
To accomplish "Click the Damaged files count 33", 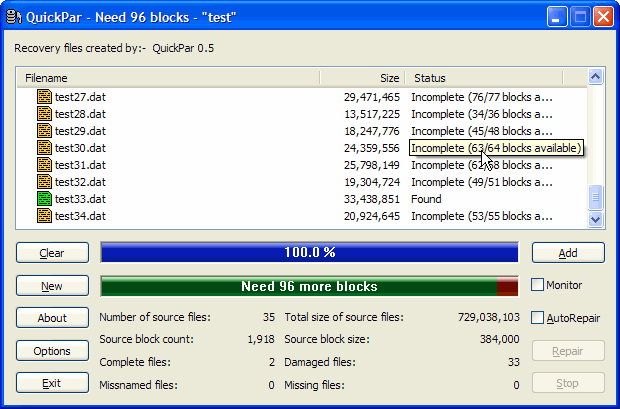I will point(514,362).
